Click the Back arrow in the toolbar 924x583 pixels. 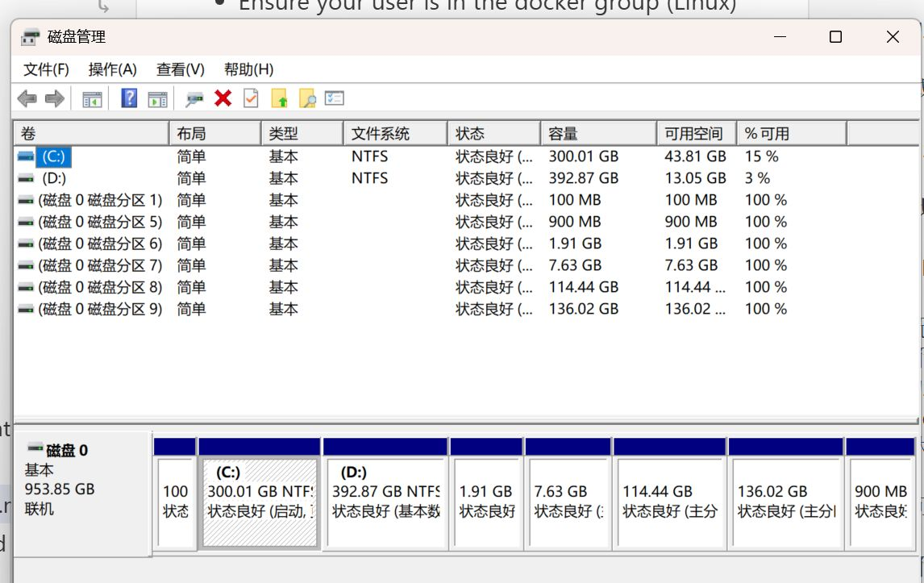tap(27, 98)
